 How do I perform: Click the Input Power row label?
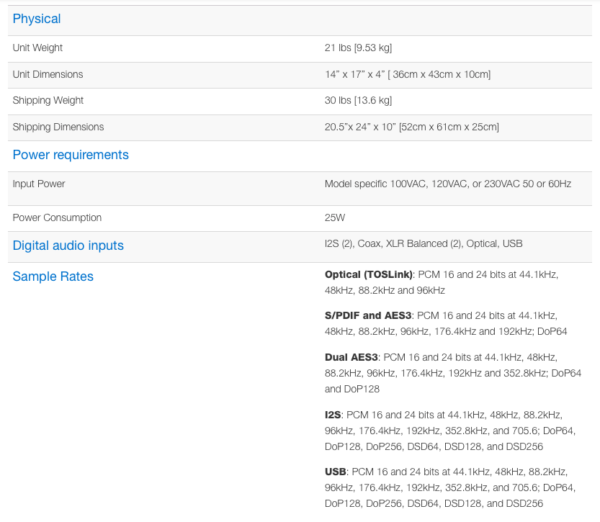click(x=39, y=184)
